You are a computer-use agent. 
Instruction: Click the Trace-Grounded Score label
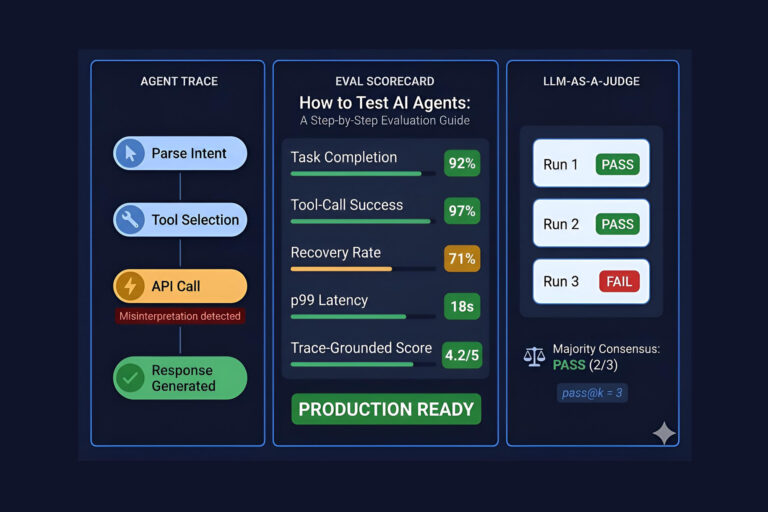coord(361,348)
